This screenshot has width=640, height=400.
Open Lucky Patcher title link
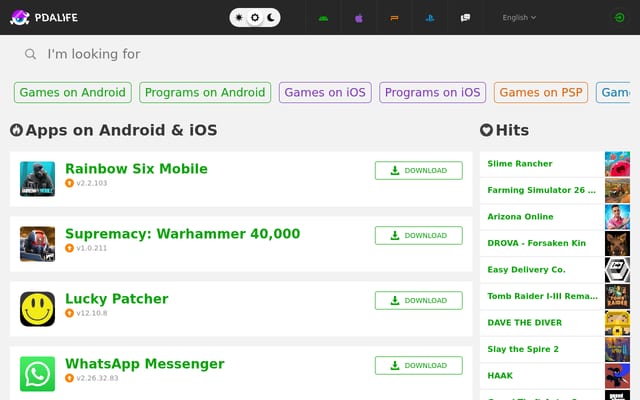[117, 298]
